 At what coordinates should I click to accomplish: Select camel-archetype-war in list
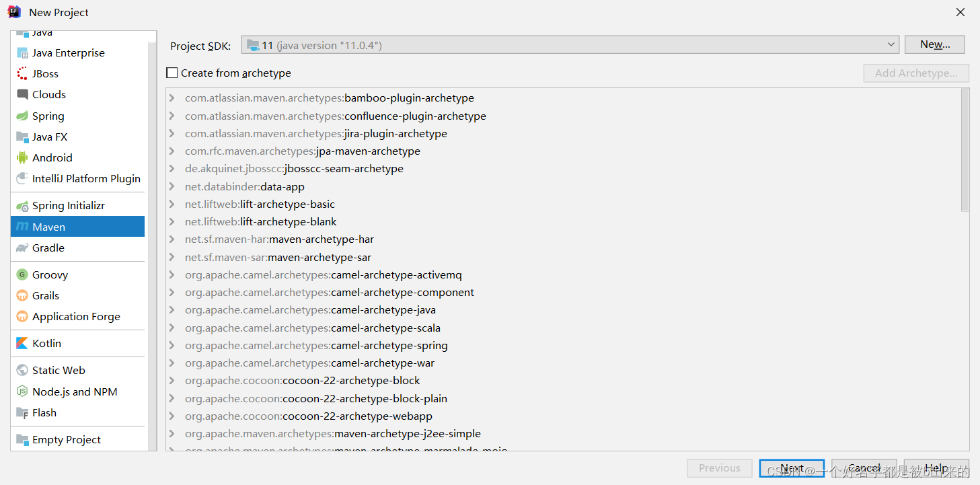[x=310, y=363]
